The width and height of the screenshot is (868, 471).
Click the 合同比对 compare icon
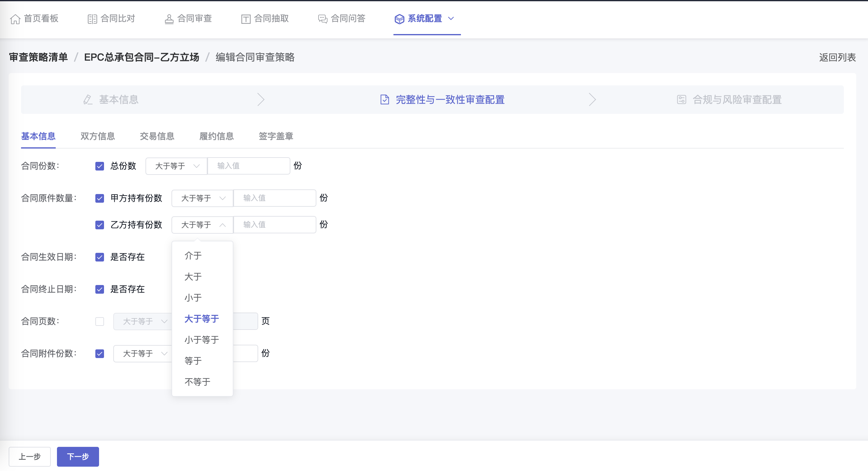click(92, 19)
